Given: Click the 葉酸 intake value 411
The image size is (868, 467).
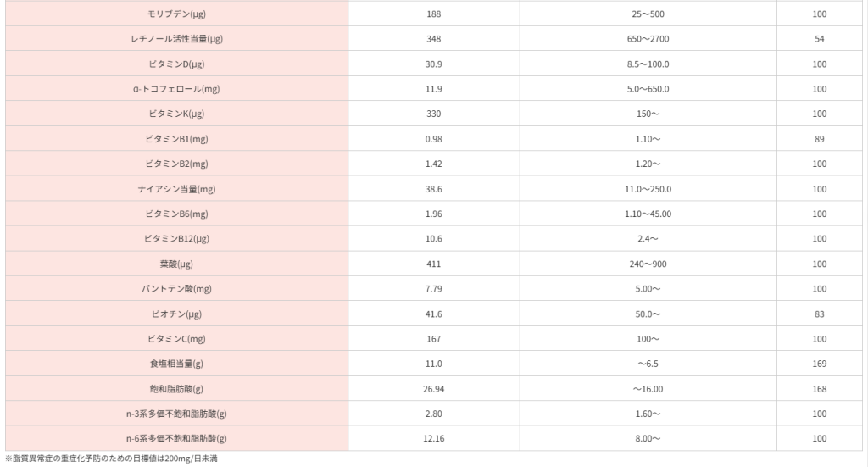Looking at the screenshot, I should pos(434,264).
